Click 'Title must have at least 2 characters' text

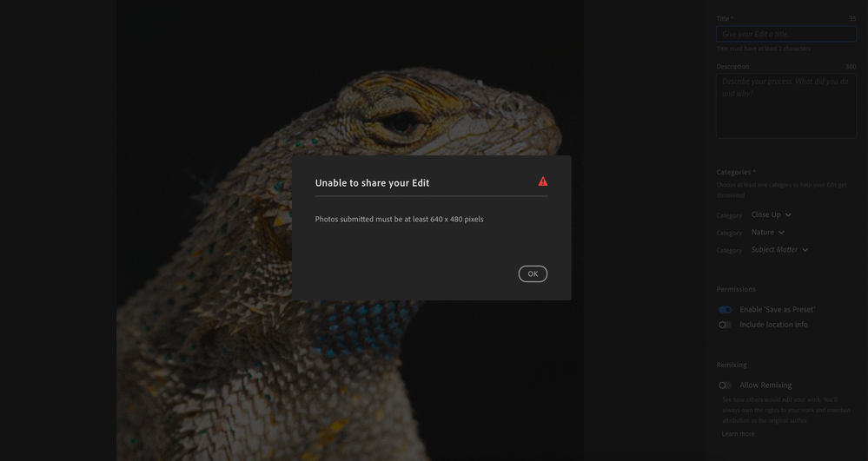pyautogui.click(x=763, y=49)
